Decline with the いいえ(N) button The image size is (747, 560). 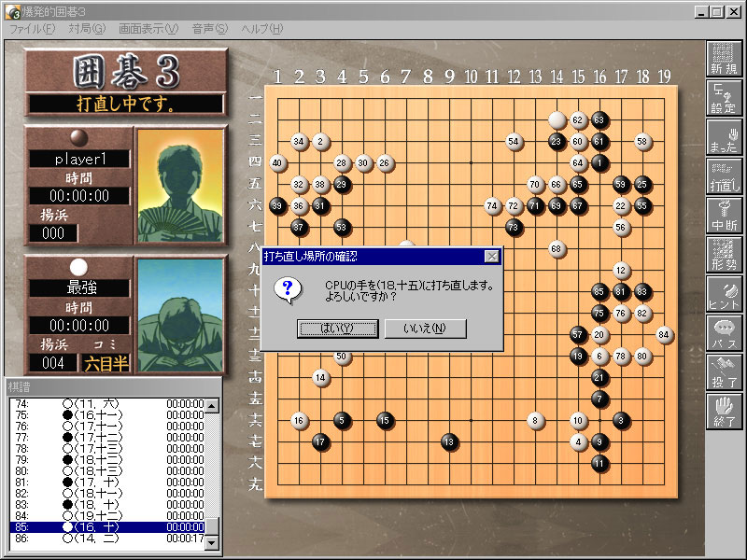tap(425, 329)
